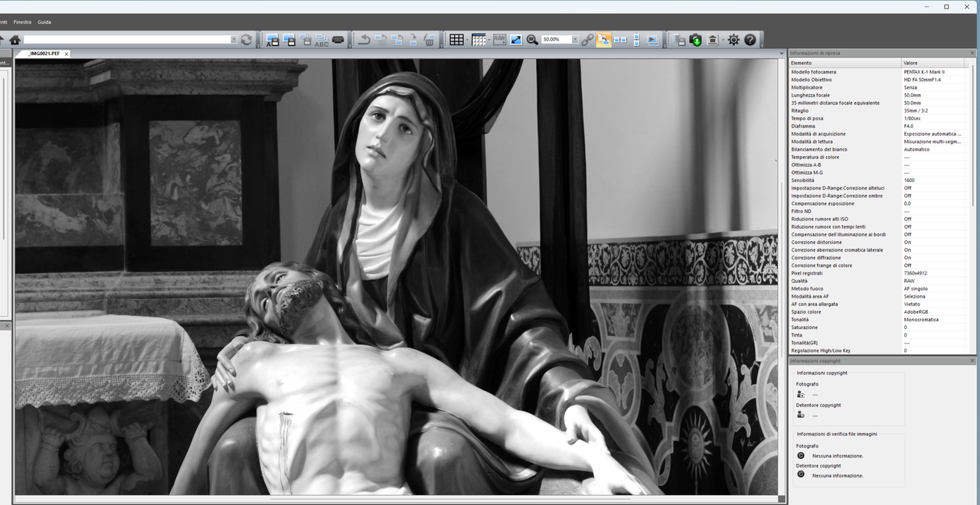Select the Tempo di posa row
Image resolution: width=980 pixels, height=505 pixels.
point(879,119)
